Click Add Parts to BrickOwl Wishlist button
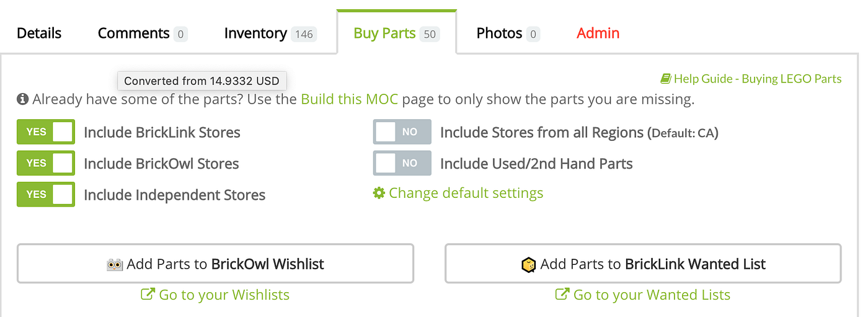This screenshot has height=317, width=868. click(215, 264)
